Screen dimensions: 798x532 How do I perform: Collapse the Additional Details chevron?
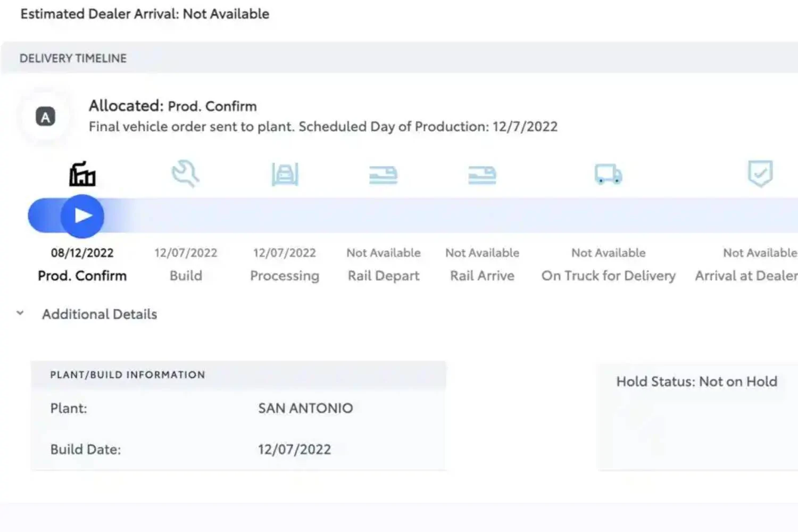coord(20,313)
